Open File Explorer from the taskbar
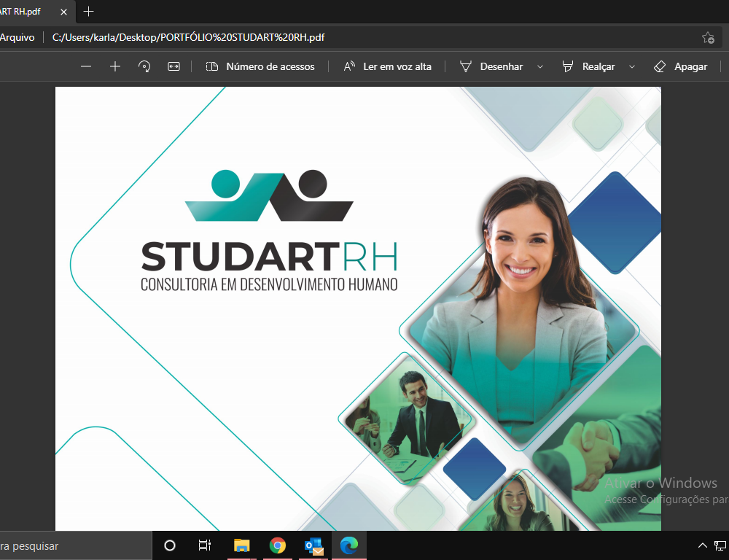 [241, 545]
